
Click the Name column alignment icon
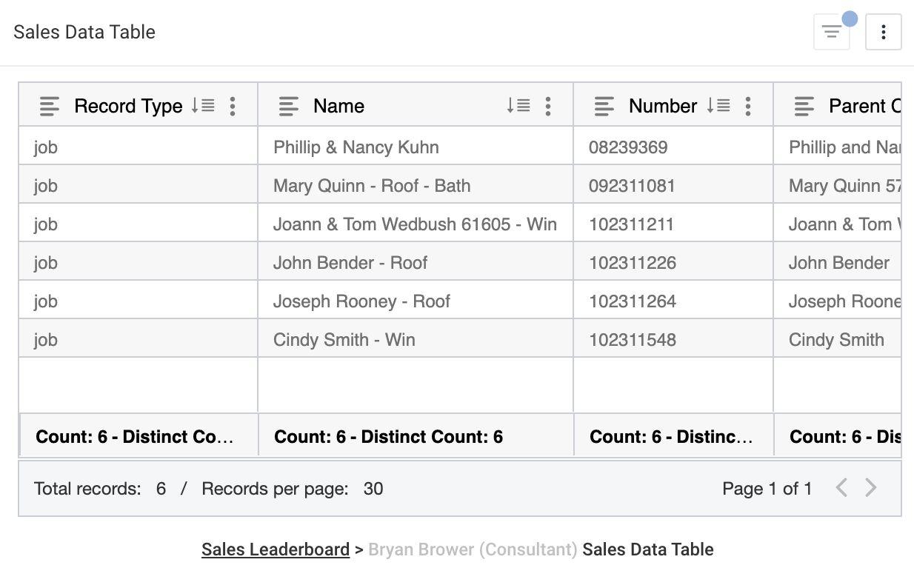tap(289, 106)
